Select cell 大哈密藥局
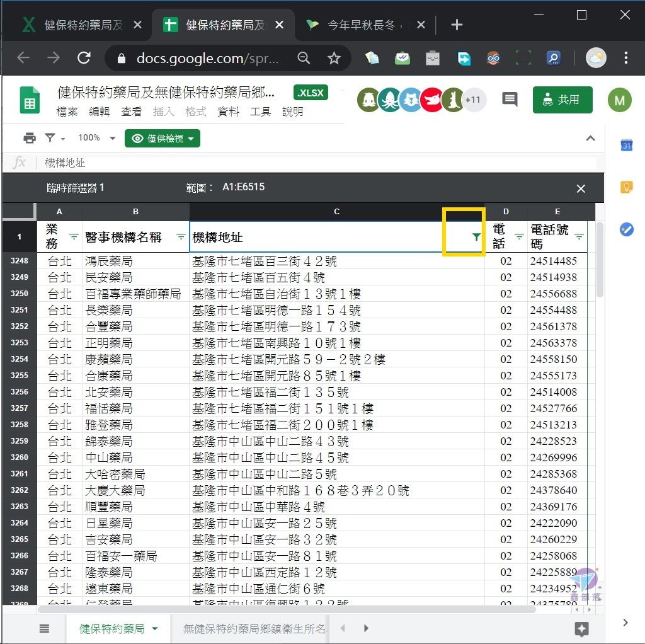Screen dimensions: 645x644 tap(135, 474)
